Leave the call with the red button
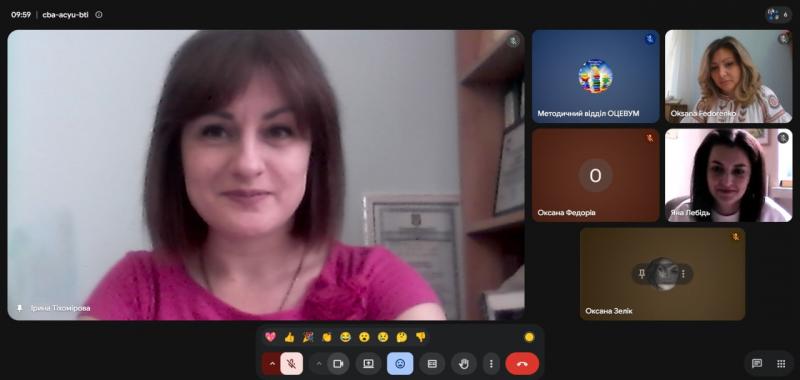Viewport: 800px width, 380px height. (522, 364)
